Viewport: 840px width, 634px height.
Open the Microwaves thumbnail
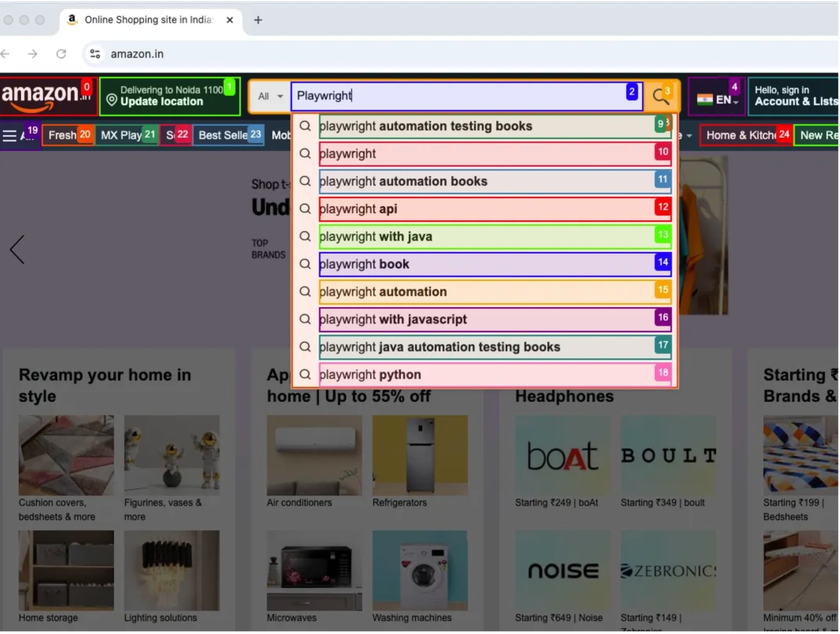315,572
